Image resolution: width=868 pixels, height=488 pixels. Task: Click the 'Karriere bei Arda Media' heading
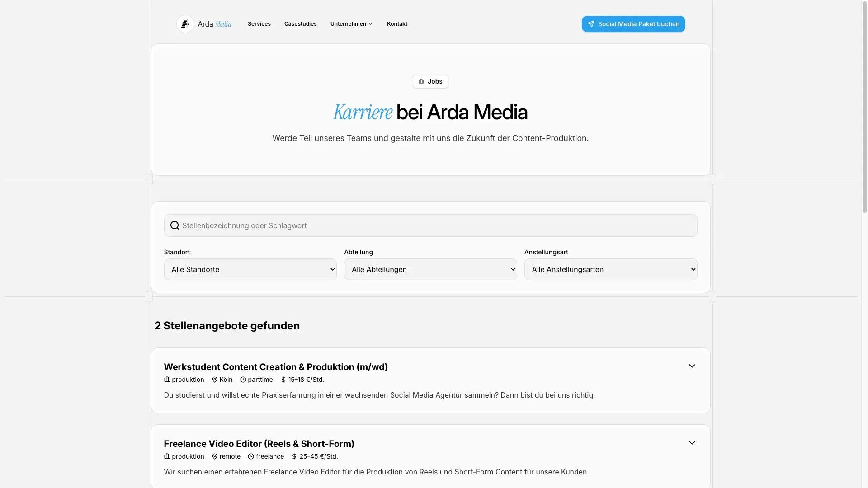tap(430, 112)
